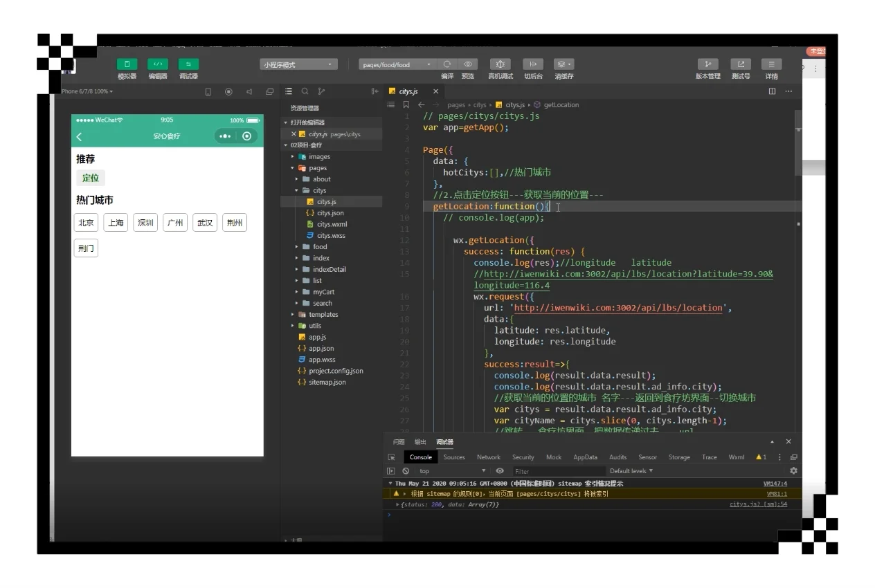Tap the 荆门 city button
The width and height of the screenshot is (875, 588).
click(x=86, y=248)
